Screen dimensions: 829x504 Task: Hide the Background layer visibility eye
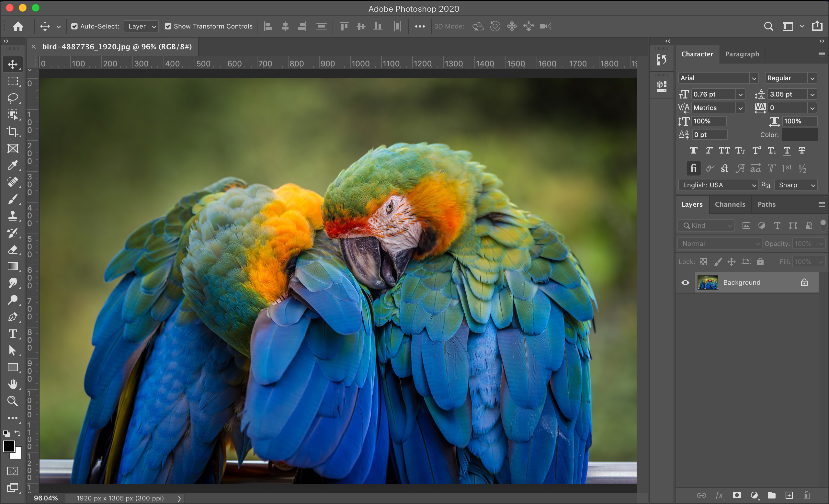pyautogui.click(x=685, y=283)
